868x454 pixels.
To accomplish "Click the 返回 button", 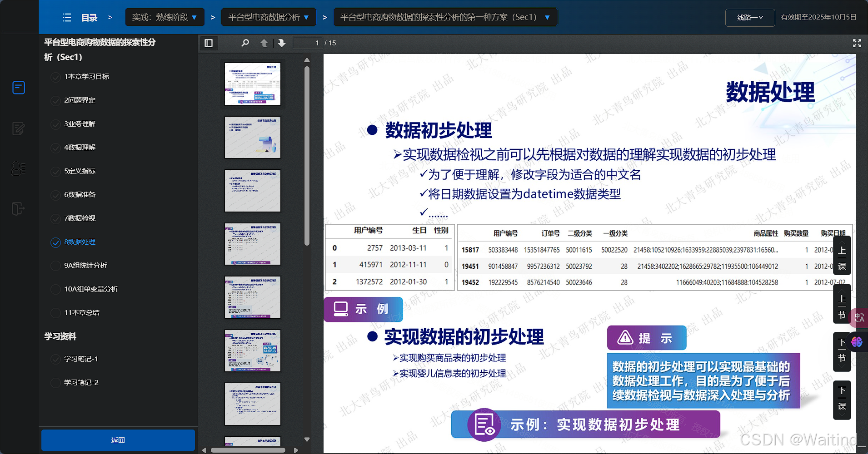I will [x=118, y=440].
